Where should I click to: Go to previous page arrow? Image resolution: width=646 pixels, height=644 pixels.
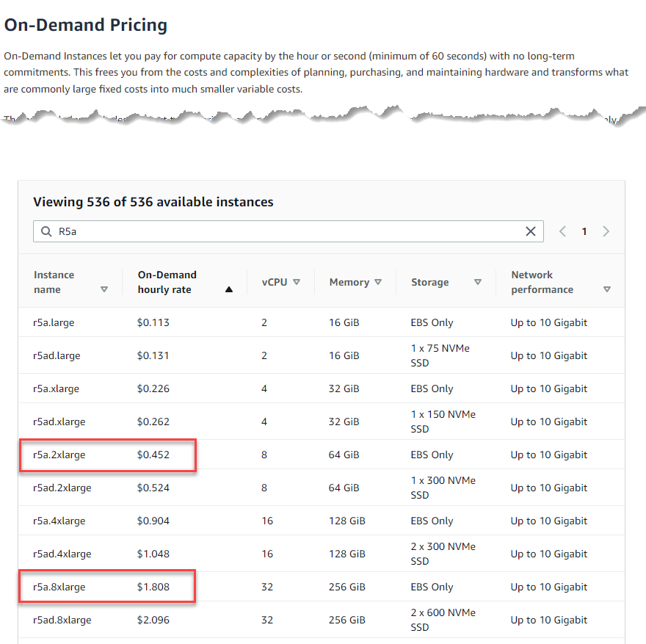[x=562, y=231]
